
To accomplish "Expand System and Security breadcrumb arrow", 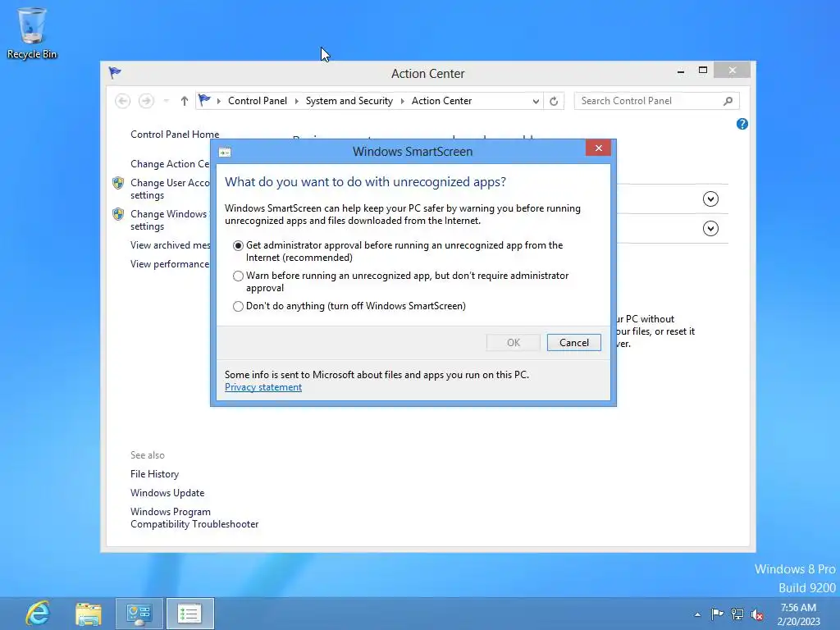I will click(402, 101).
